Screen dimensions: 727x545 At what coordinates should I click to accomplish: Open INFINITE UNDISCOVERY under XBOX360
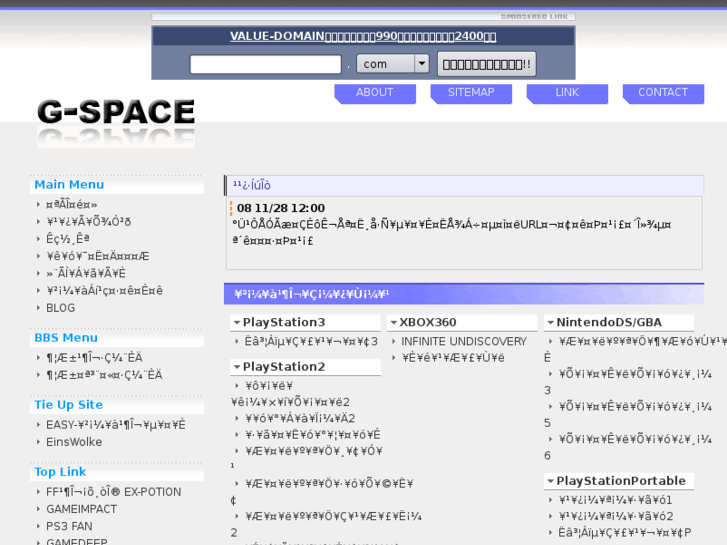pyautogui.click(x=464, y=342)
